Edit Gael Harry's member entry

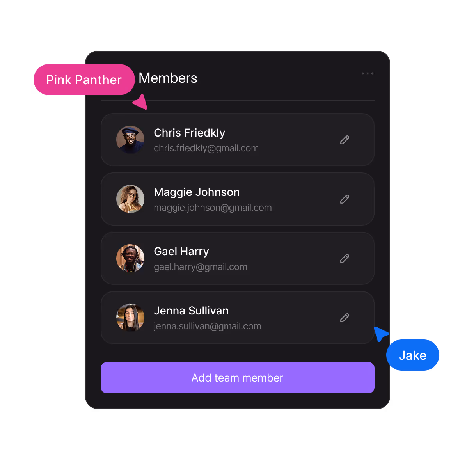tap(345, 259)
